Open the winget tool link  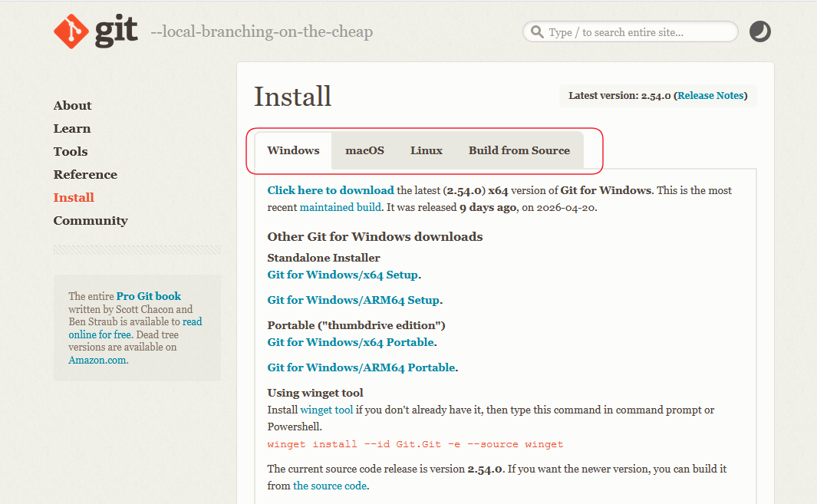point(326,410)
